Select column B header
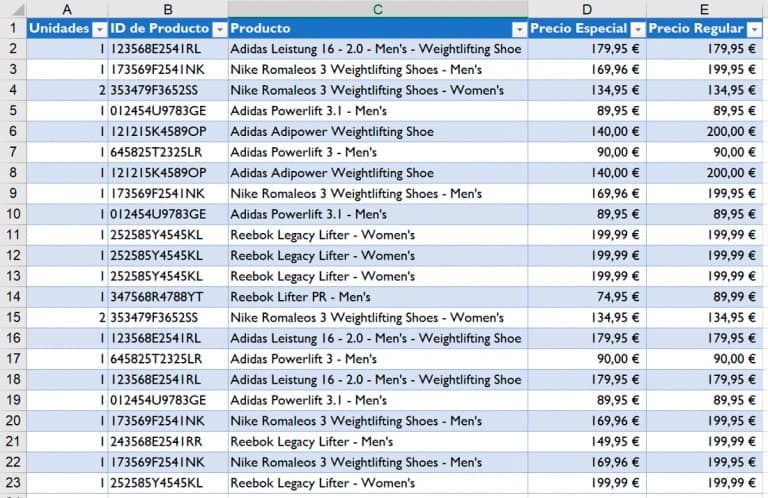 click(x=168, y=9)
